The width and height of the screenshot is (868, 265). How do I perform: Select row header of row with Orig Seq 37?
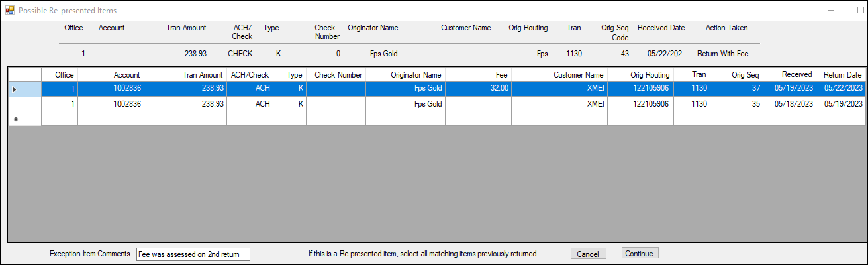click(x=24, y=89)
